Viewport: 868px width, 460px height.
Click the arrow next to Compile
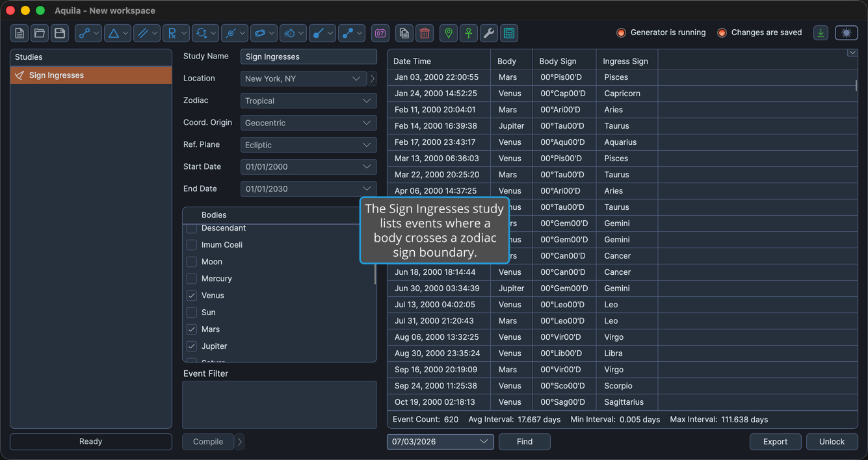pyautogui.click(x=240, y=442)
